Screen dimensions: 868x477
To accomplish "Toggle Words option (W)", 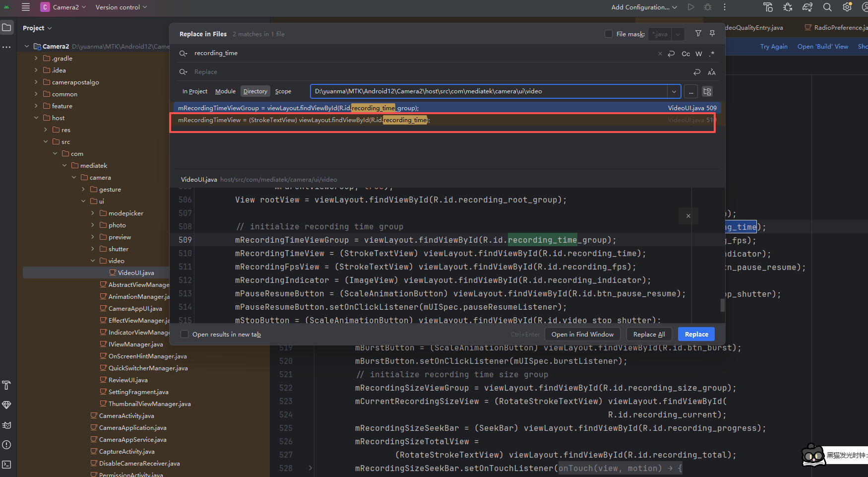I will [699, 54].
